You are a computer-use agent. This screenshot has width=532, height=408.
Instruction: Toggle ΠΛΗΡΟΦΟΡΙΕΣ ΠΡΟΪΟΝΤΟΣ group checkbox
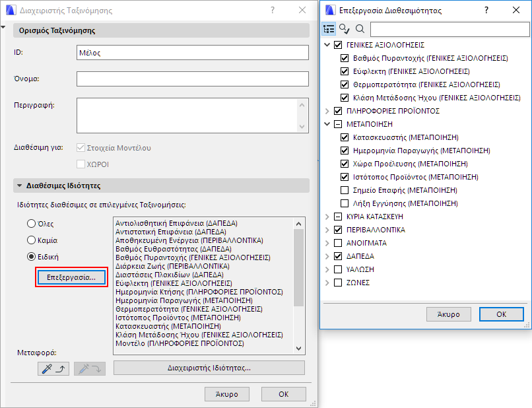pyautogui.click(x=338, y=111)
